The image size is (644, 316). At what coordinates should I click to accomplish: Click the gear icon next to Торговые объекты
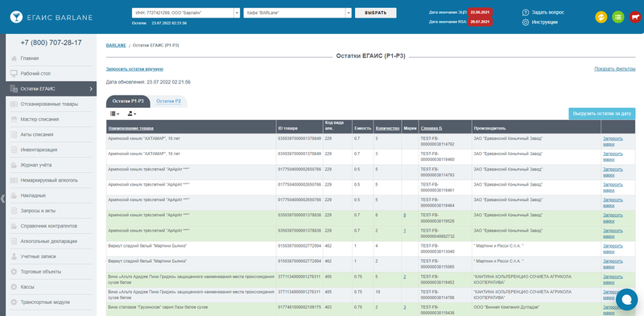14,272
